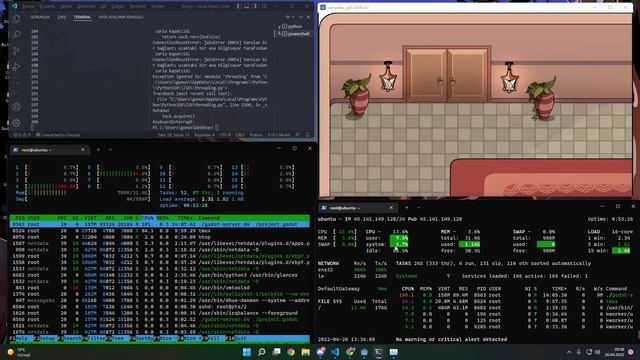
Task: Click Connected to Discord status bar item
Action: click(58, 135)
